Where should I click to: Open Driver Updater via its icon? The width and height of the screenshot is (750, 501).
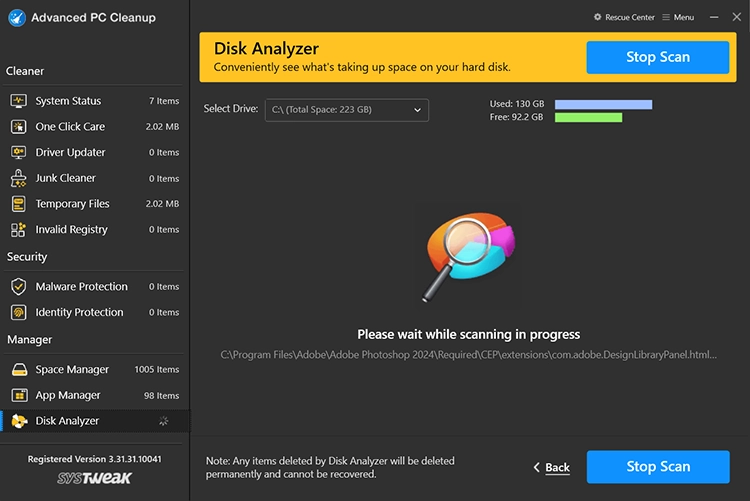click(18, 152)
